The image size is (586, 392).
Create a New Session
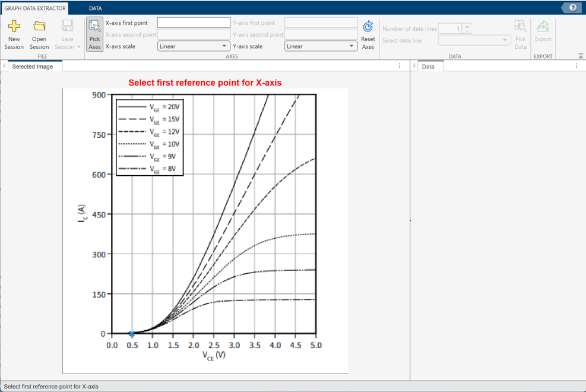coord(14,33)
